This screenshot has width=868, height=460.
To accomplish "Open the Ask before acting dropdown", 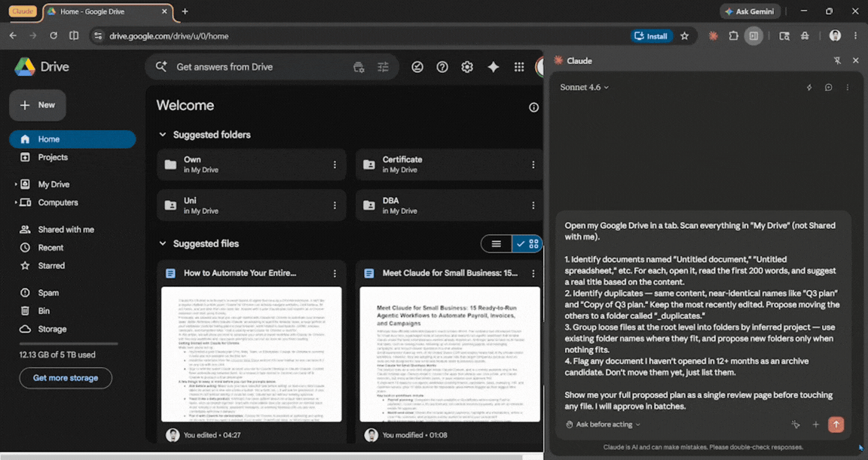I will [603, 425].
